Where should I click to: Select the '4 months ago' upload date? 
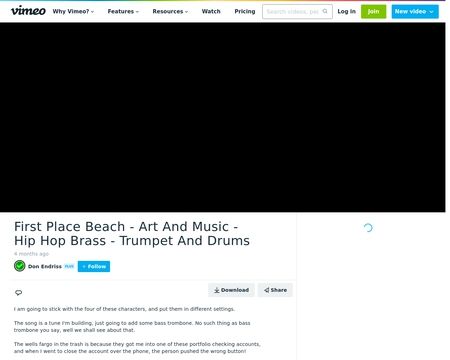tap(31, 254)
